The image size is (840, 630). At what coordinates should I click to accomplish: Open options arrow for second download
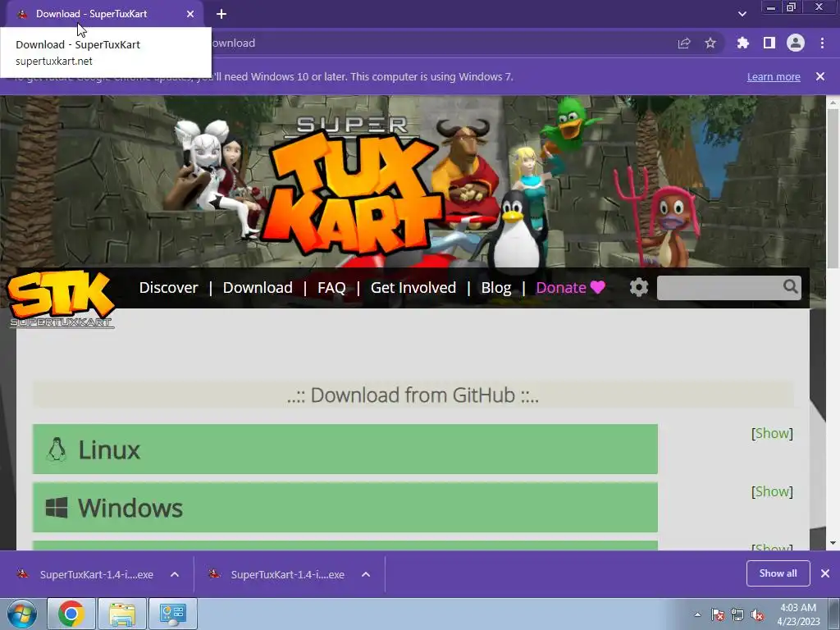point(366,574)
